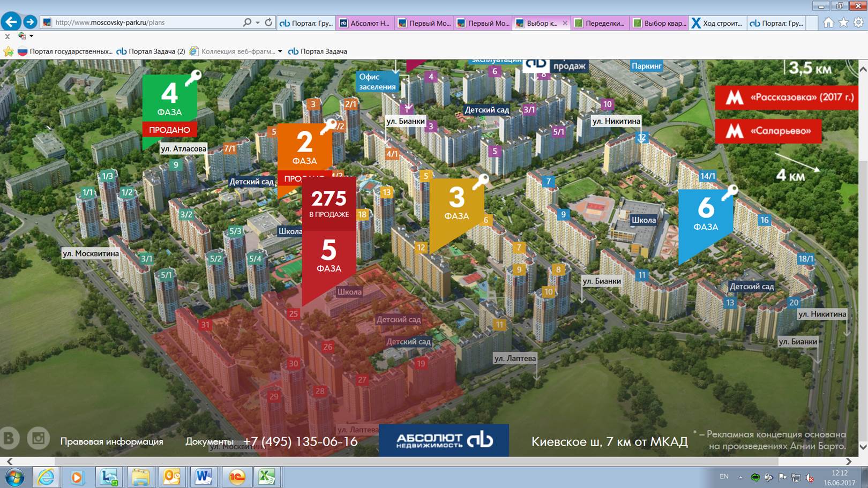This screenshot has width=868, height=488.
Task: Click the browser Forward arrow button
Action: coord(30,22)
